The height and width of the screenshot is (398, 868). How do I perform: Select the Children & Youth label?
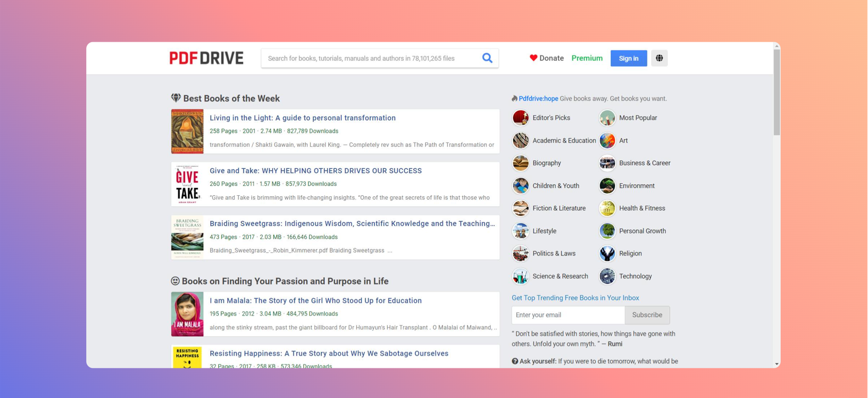[556, 186]
